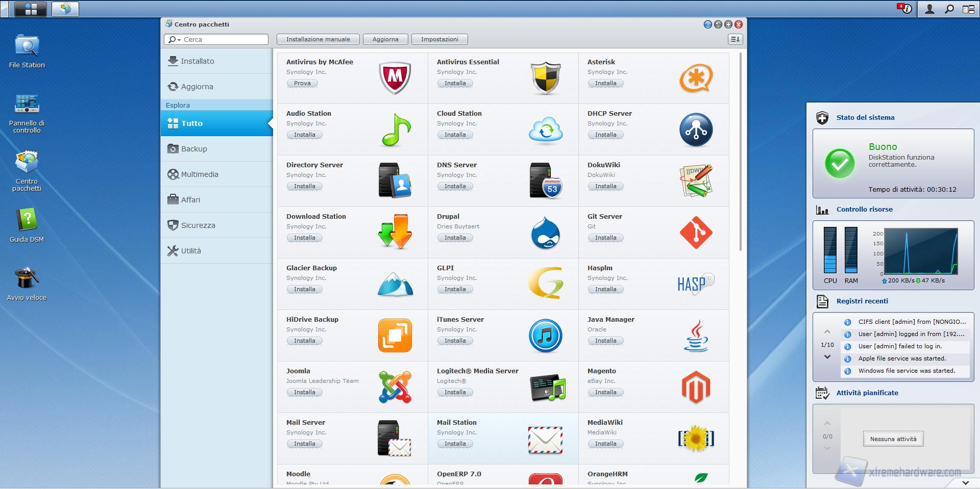Launch Guida DSM help icon

27,220
